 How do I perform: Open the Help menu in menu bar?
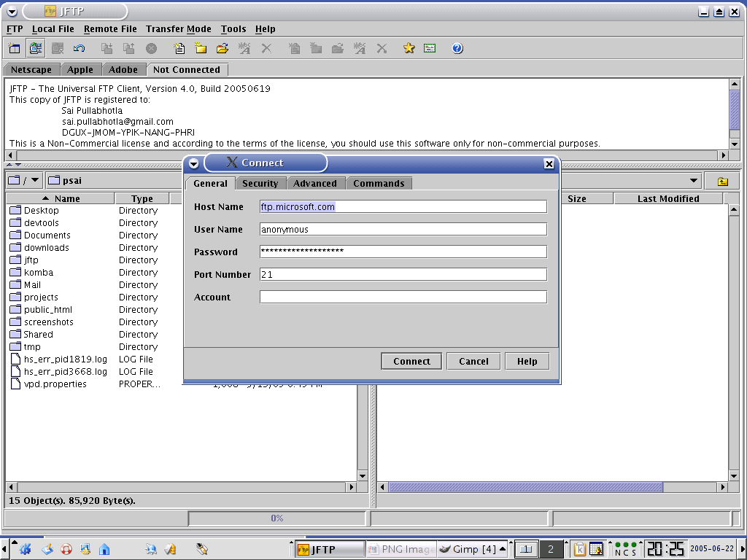(x=266, y=29)
